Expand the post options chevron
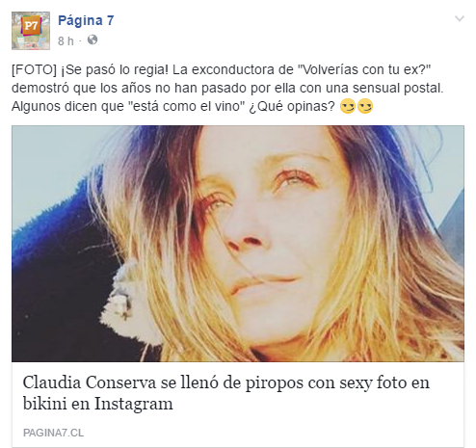Screen dimensions: 476x448 coord(460,18)
